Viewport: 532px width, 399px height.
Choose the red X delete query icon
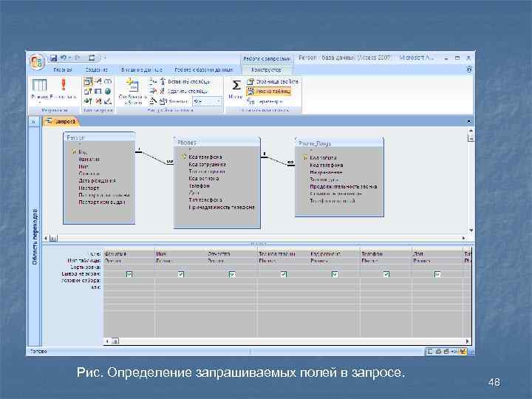click(x=98, y=100)
